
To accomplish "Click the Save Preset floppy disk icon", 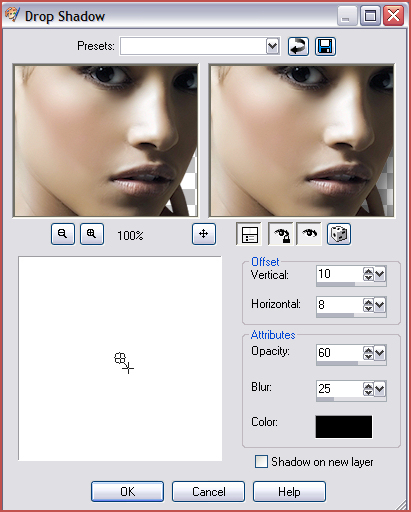I will click(x=325, y=46).
